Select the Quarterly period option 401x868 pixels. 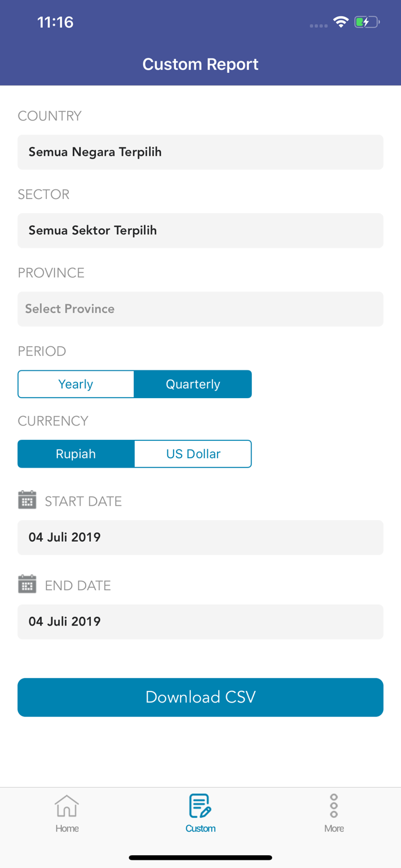[x=193, y=384]
